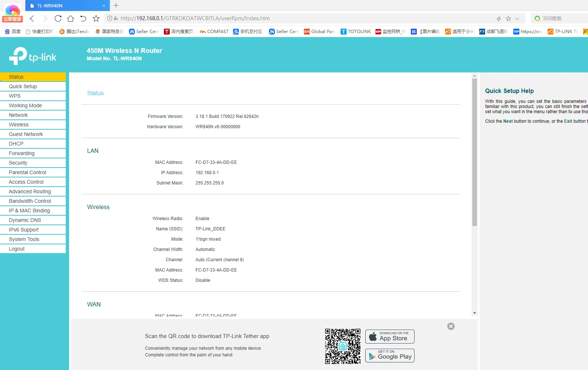Close the Tether app banner

click(451, 326)
